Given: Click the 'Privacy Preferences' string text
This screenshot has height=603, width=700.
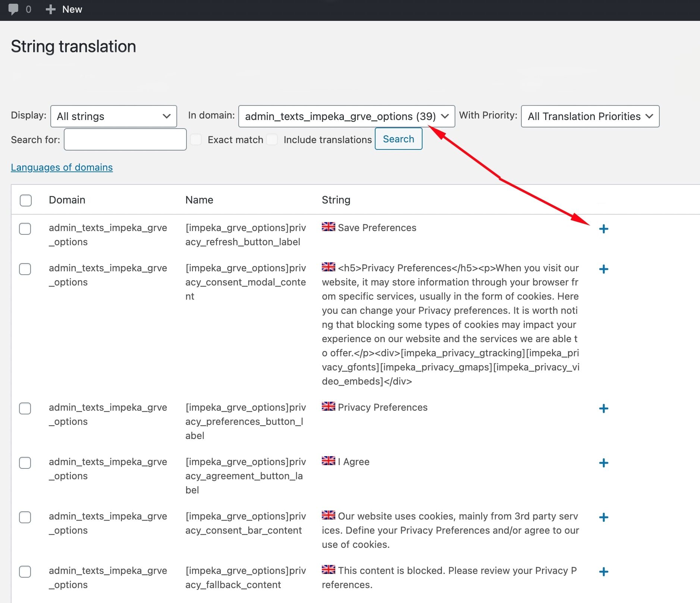Looking at the screenshot, I should tap(383, 407).
